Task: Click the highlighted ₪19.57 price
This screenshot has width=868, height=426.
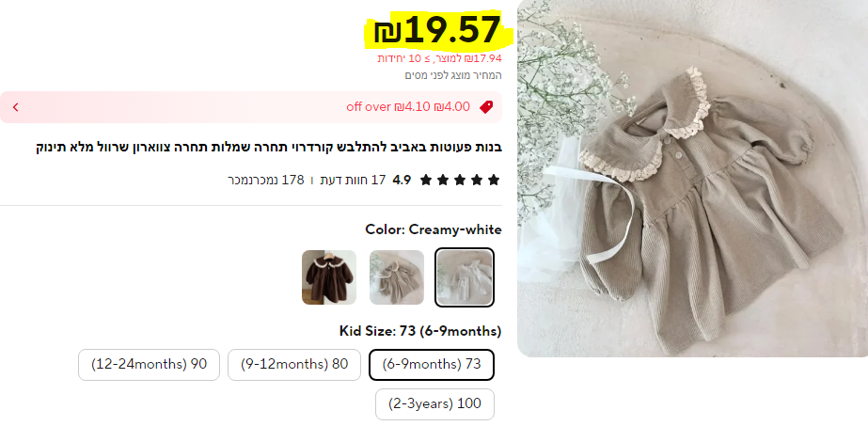Action: (437, 30)
